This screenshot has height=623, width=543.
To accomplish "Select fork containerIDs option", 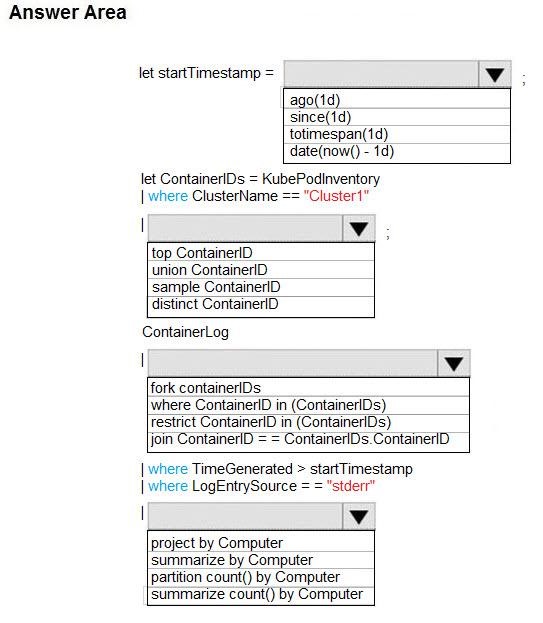I will (308, 387).
